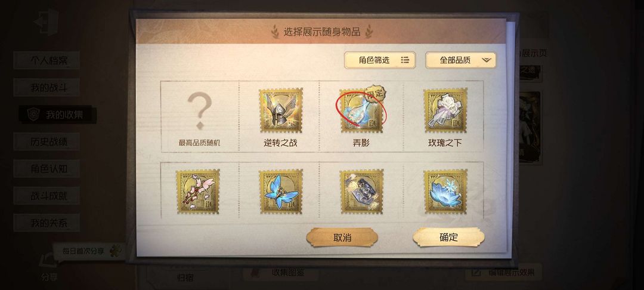Open the 角色筛选 character filter list
The width and height of the screenshot is (644, 290).
tap(380, 60)
